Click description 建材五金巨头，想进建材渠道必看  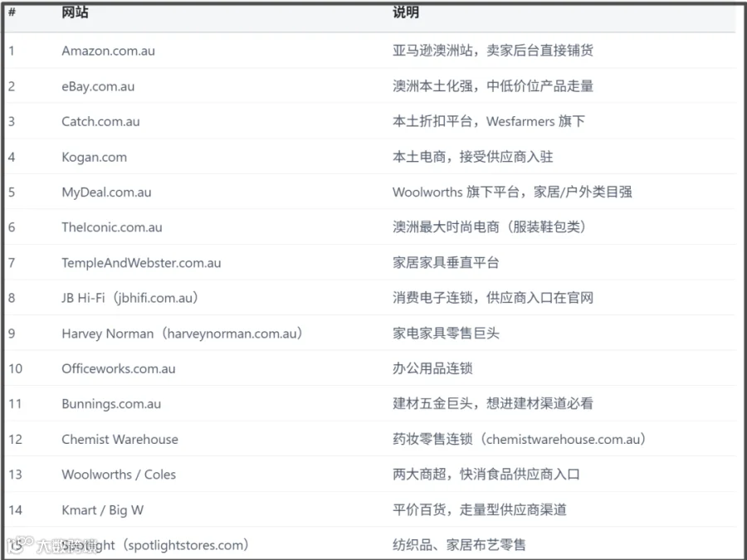(x=492, y=403)
